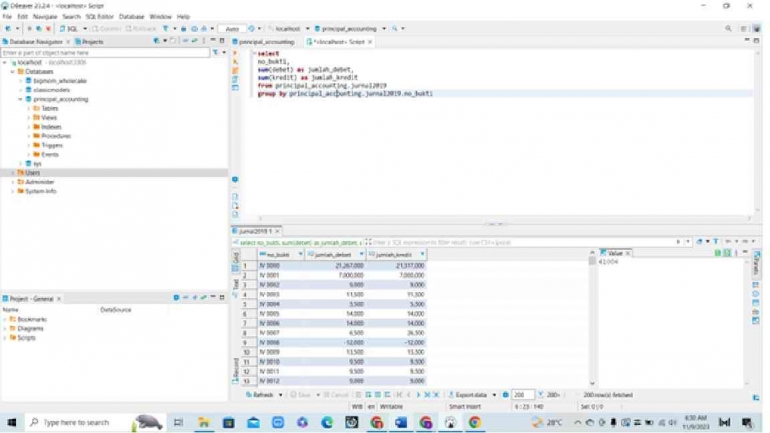Edit the 200 fetch size field
770x433 pixels.
[x=522, y=395]
